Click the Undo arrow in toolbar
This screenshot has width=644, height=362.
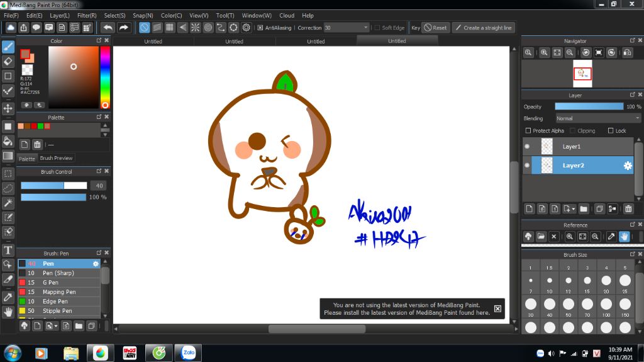tap(108, 28)
